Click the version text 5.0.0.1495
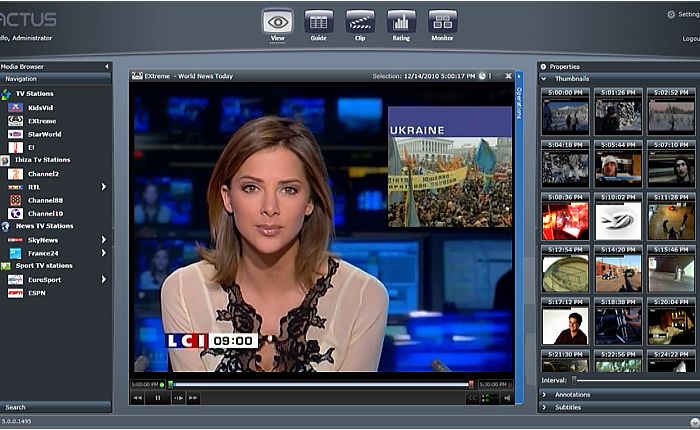 coord(17,421)
